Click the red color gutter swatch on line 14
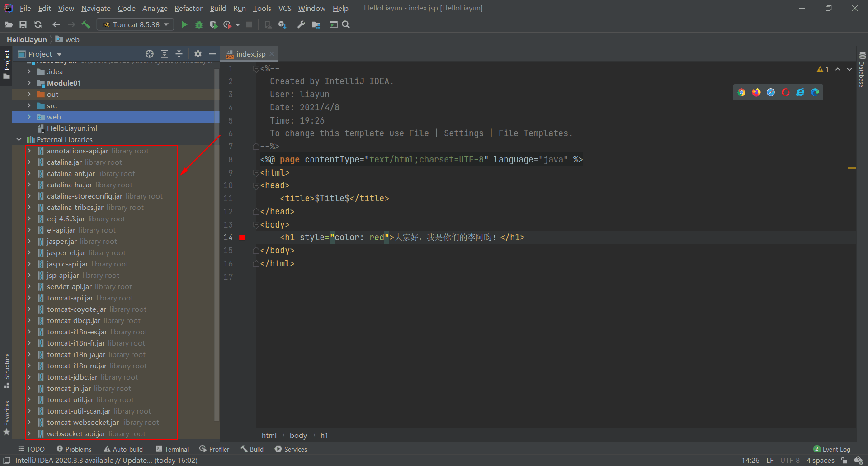The image size is (868, 466). (242, 238)
